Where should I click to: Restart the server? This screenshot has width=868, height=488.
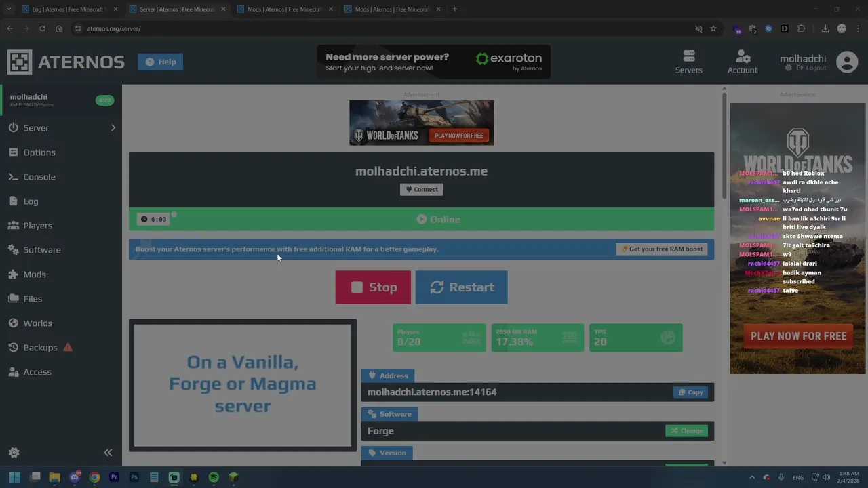point(461,287)
